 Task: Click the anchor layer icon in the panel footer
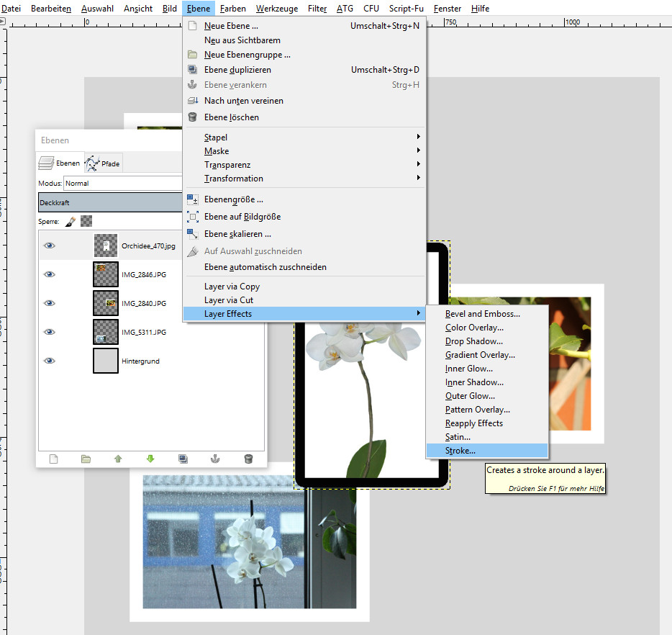[215, 459]
